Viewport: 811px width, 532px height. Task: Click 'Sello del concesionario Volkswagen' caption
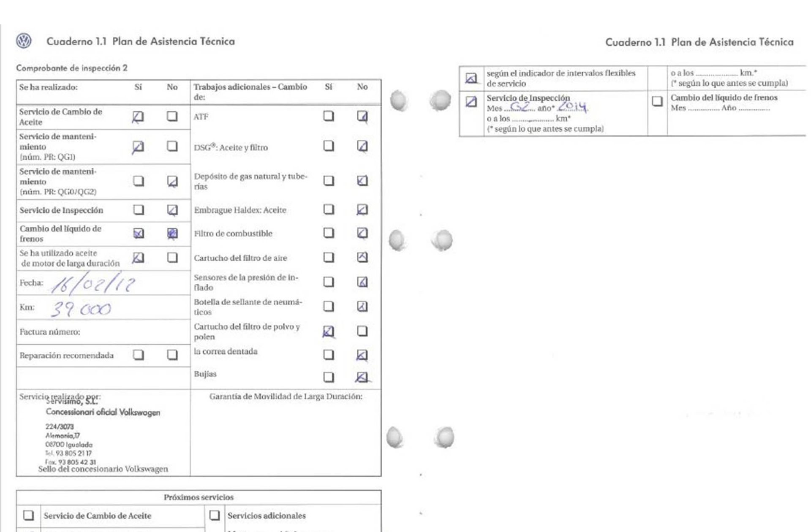103,469
